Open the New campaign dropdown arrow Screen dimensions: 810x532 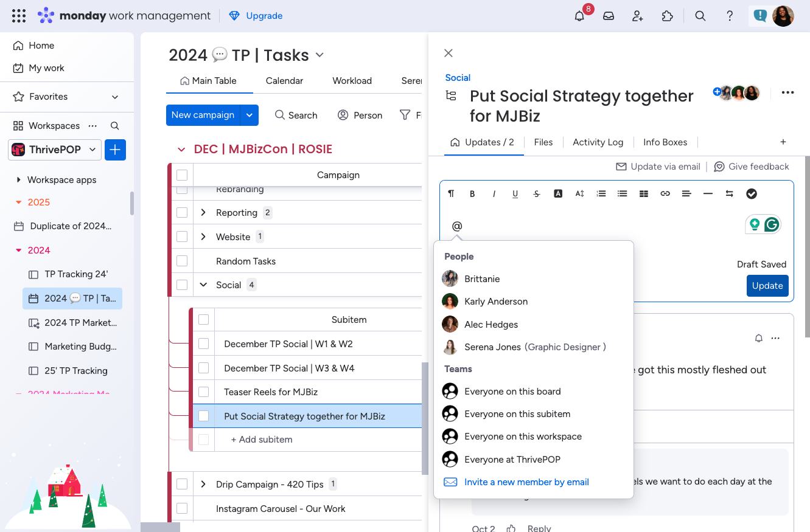(250, 115)
